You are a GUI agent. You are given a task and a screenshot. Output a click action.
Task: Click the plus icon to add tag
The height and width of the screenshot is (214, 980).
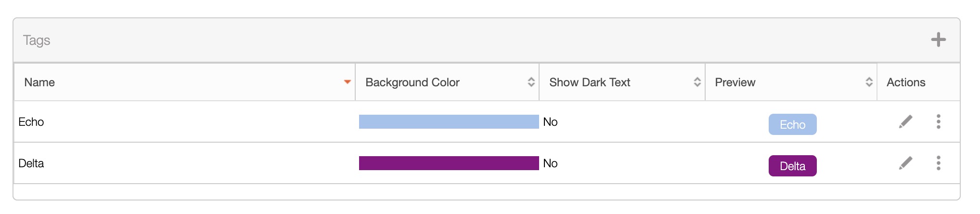938,40
